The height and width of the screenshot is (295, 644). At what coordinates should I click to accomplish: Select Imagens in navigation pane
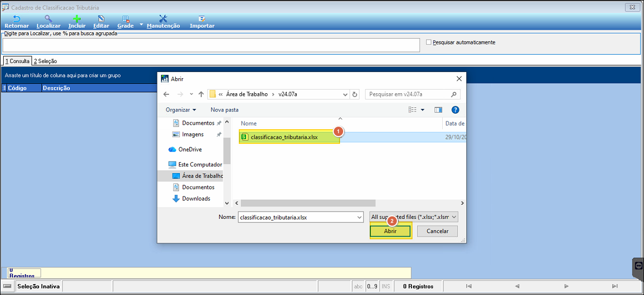(x=192, y=134)
